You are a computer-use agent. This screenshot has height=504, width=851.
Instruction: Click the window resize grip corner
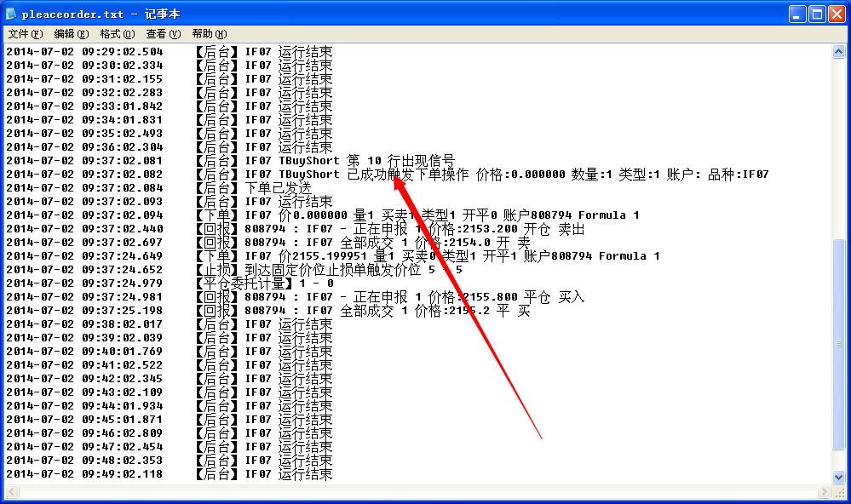[839, 492]
